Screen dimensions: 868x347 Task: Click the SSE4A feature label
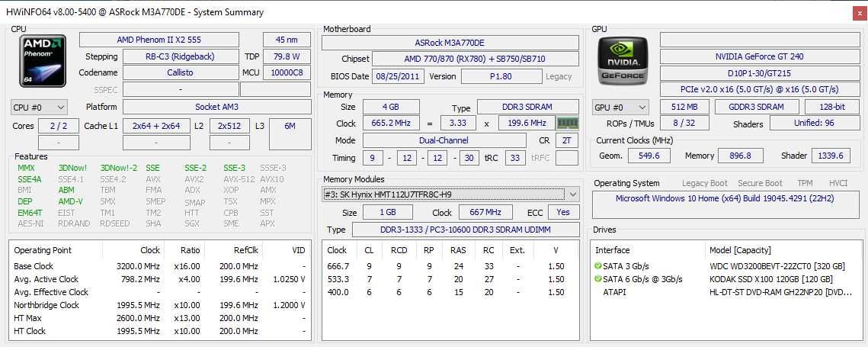29,179
